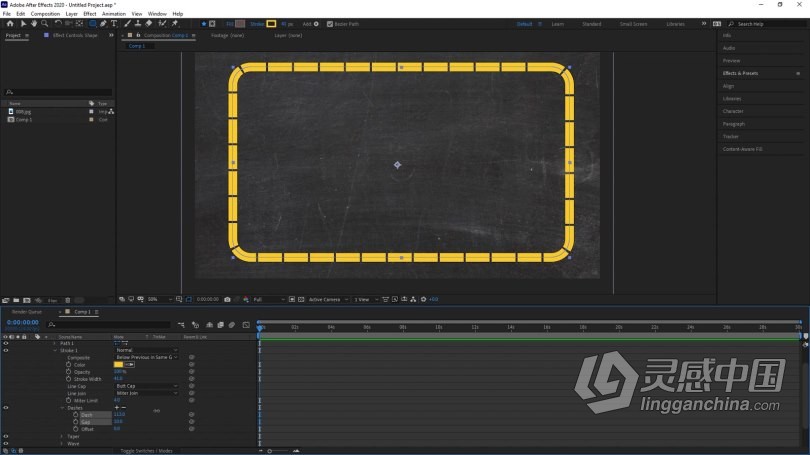The width and height of the screenshot is (810, 455).
Task: Open the Animation menu
Action: [x=114, y=14]
